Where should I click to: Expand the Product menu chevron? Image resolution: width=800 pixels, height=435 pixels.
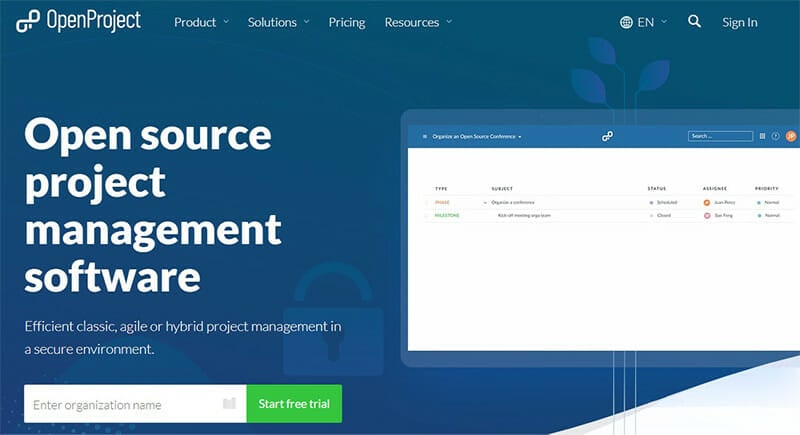(226, 22)
